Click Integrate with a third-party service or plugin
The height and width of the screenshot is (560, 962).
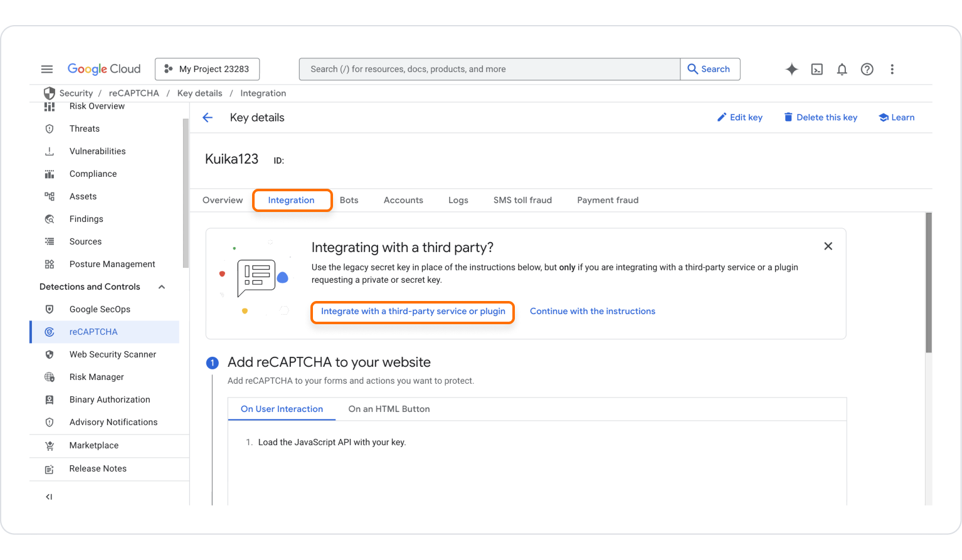(x=413, y=312)
